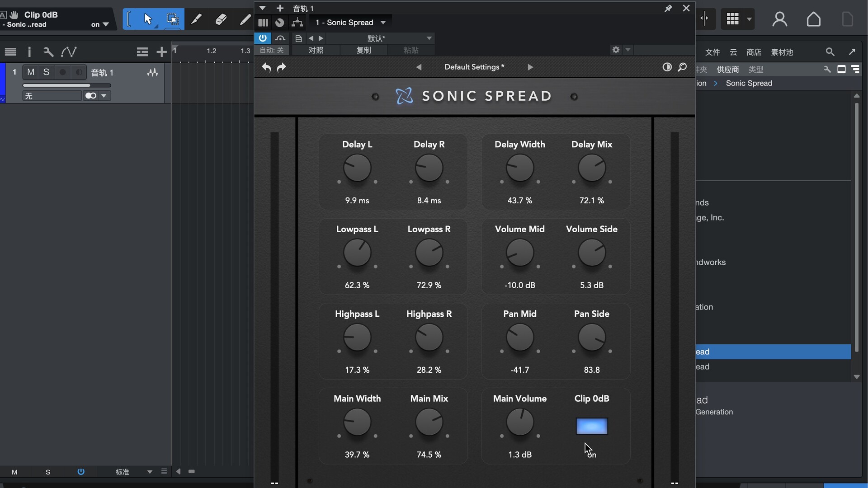Click the plugin contrast circle icon
The width and height of the screenshot is (868, 488).
click(667, 67)
